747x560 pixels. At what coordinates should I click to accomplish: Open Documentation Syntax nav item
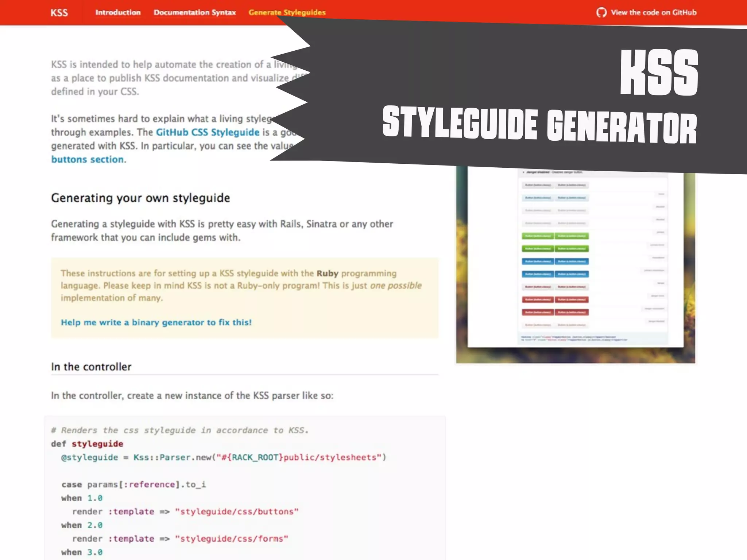click(x=195, y=12)
